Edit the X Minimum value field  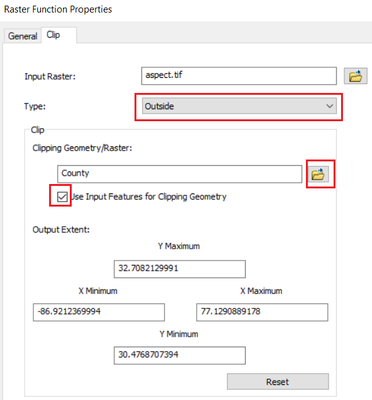point(99,312)
